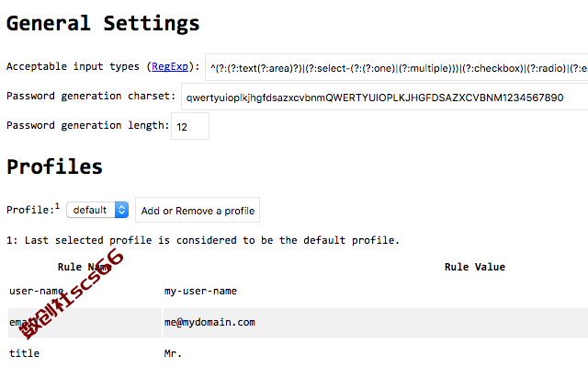Click the Rule Value column header

click(475, 267)
